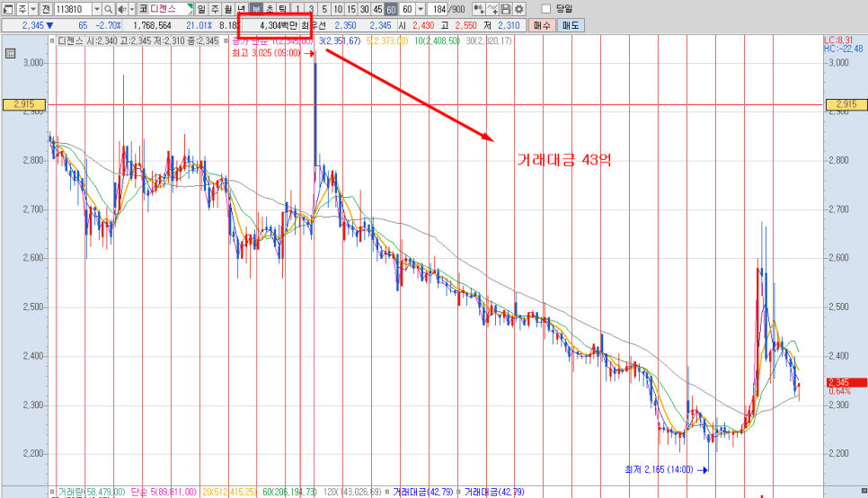Click the speaker sound icon
Viewport: 868px width, 498px height.
[x=122, y=9]
